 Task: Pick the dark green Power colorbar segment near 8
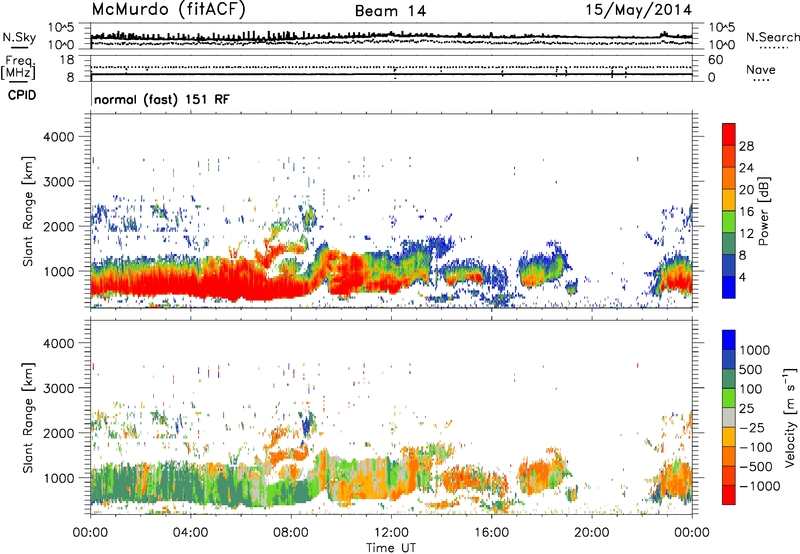click(729, 243)
